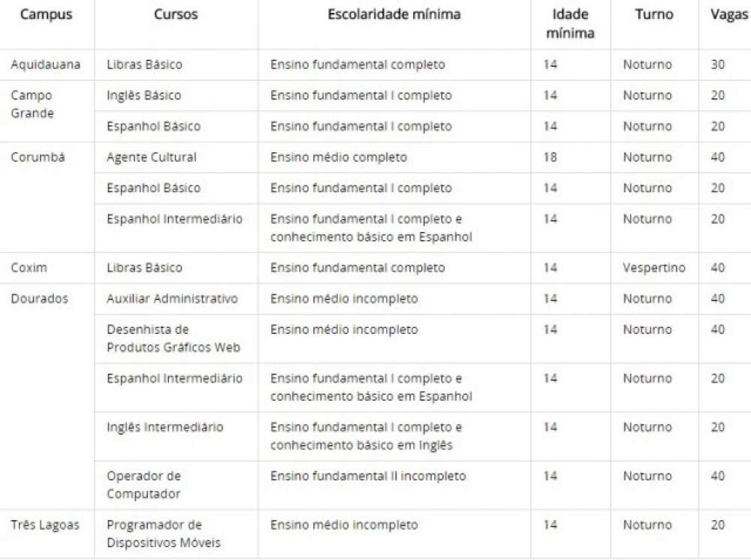Click the Auxiliar Administrativo course
This screenshot has width=751, height=560.
[172, 299]
